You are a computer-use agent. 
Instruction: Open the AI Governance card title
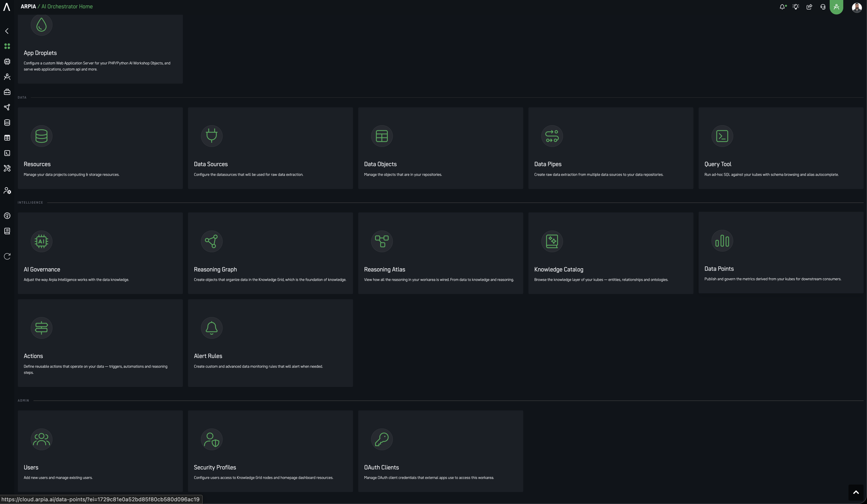coord(42,269)
